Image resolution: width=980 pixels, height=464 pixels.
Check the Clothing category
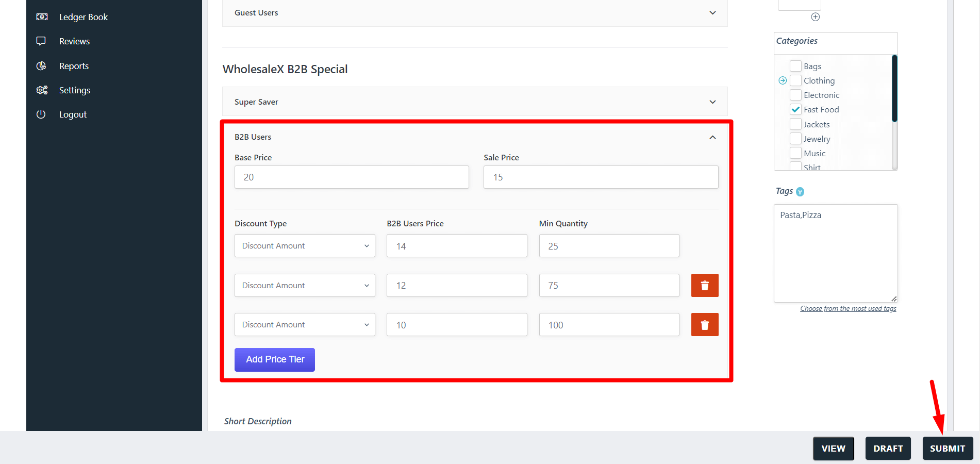pos(795,80)
